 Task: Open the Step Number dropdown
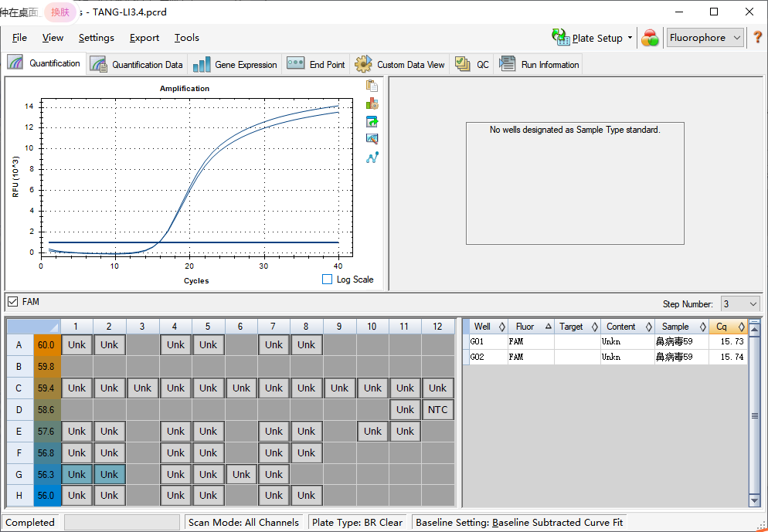pyautogui.click(x=739, y=304)
